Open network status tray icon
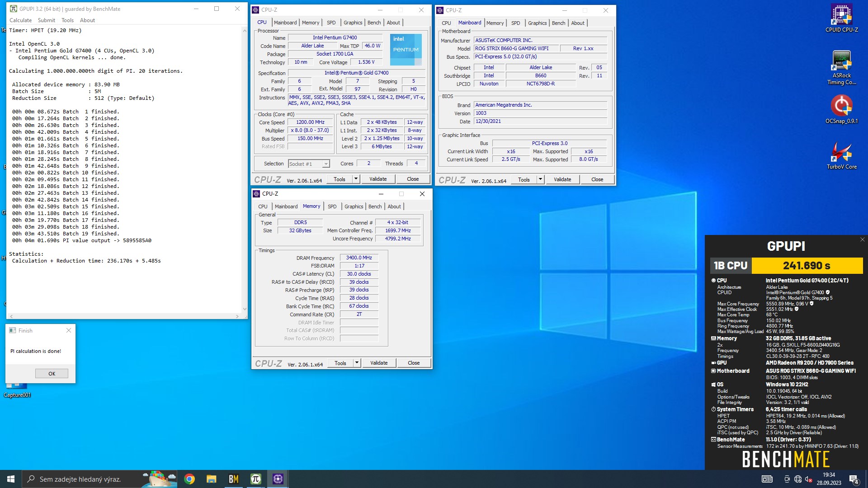The image size is (868, 488). pyautogui.click(x=797, y=479)
